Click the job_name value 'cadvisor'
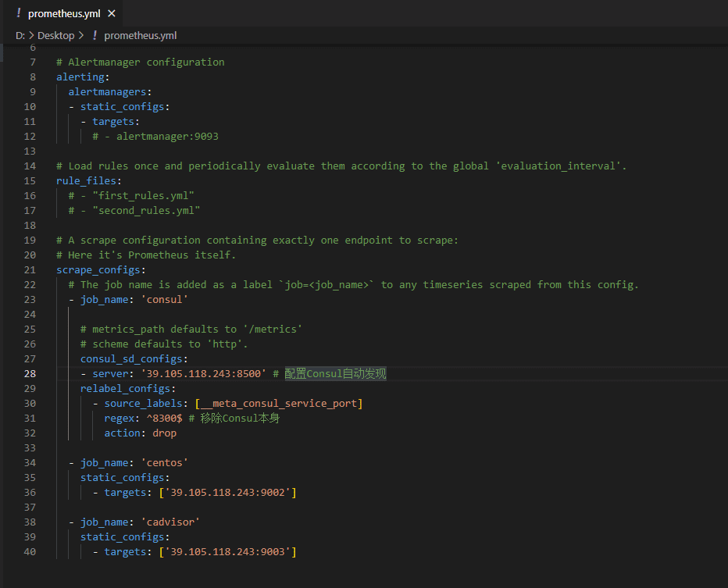The height and width of the screenshot is (588, 728). coord(170,522)
